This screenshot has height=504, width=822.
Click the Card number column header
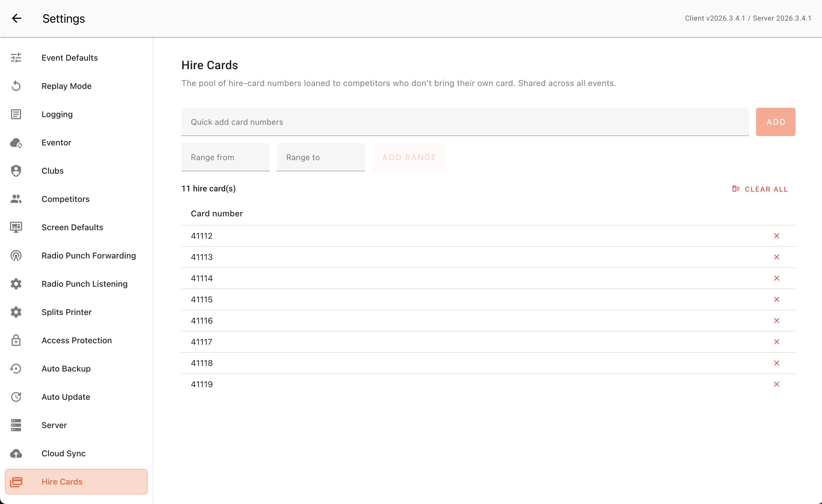pos(217,213)
